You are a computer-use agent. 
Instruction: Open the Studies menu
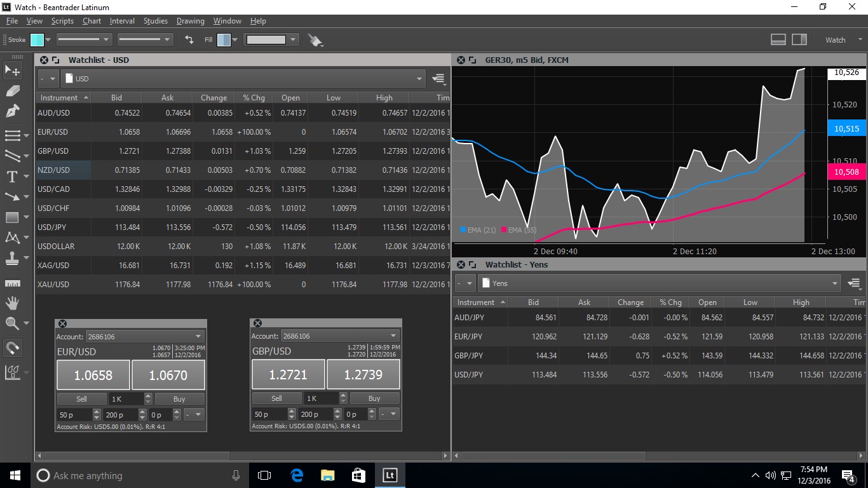156,21
